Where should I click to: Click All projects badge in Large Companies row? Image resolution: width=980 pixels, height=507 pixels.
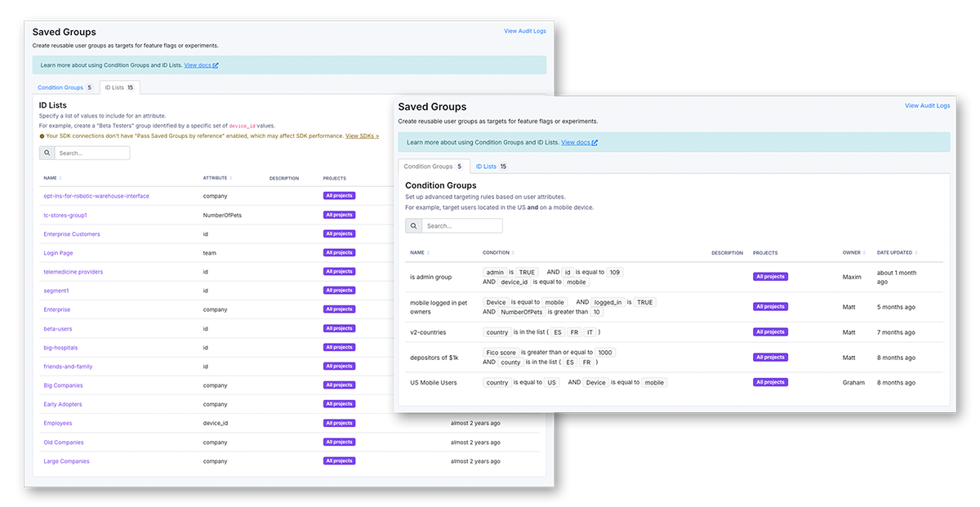[339, 461]
